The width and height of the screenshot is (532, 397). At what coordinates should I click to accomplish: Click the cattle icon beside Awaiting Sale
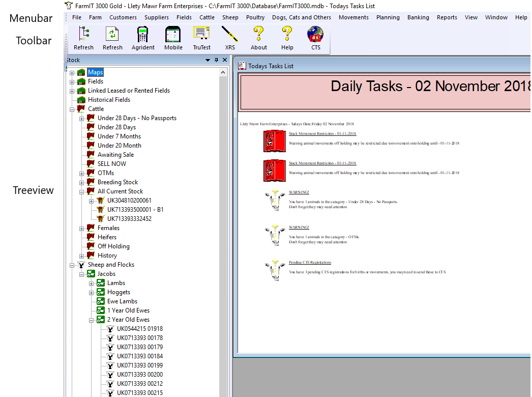click(91, 155)
